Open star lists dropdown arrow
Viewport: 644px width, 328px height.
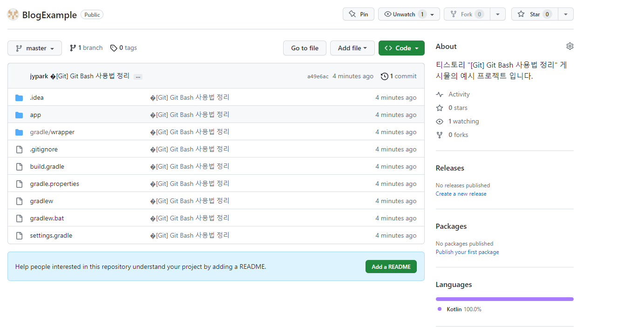click(566, 14)
